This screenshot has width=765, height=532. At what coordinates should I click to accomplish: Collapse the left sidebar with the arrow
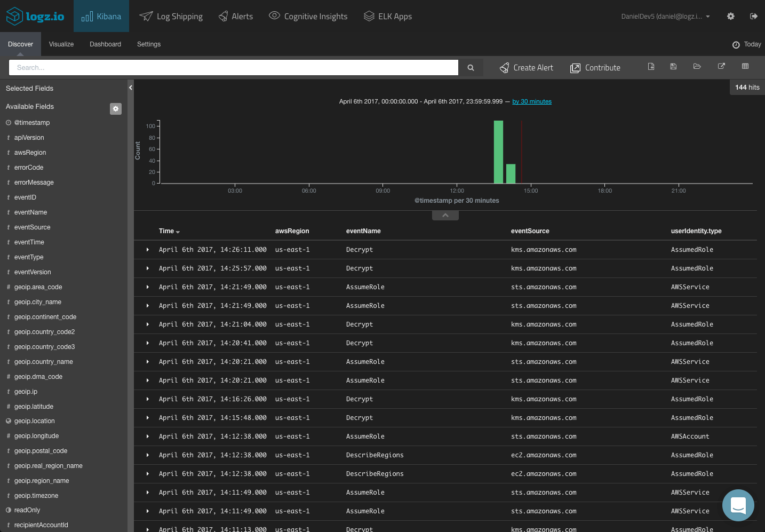point(131,88)
